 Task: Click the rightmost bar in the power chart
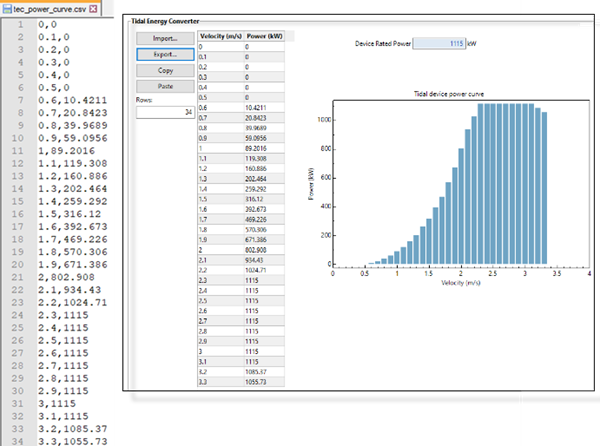coord(544,190)
